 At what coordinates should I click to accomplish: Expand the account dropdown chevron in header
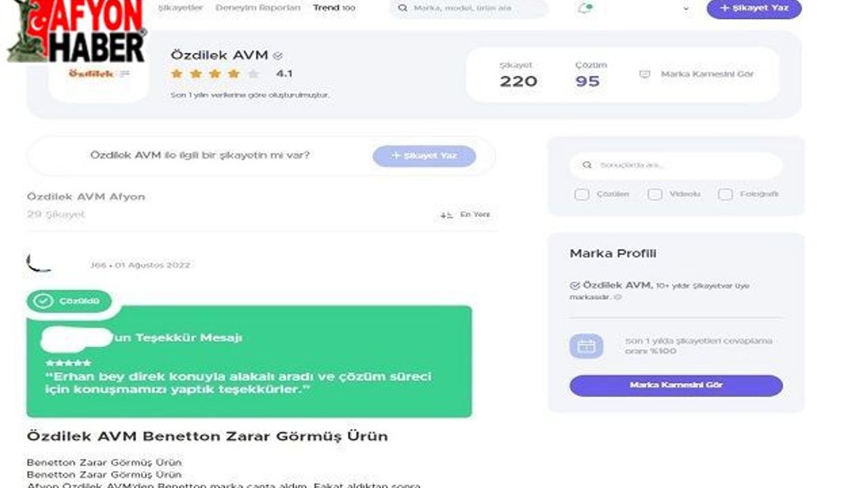click(686, 9)
